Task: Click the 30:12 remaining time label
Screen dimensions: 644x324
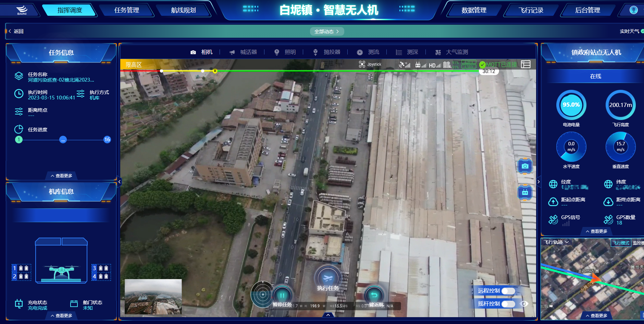Action: [489, 71]
